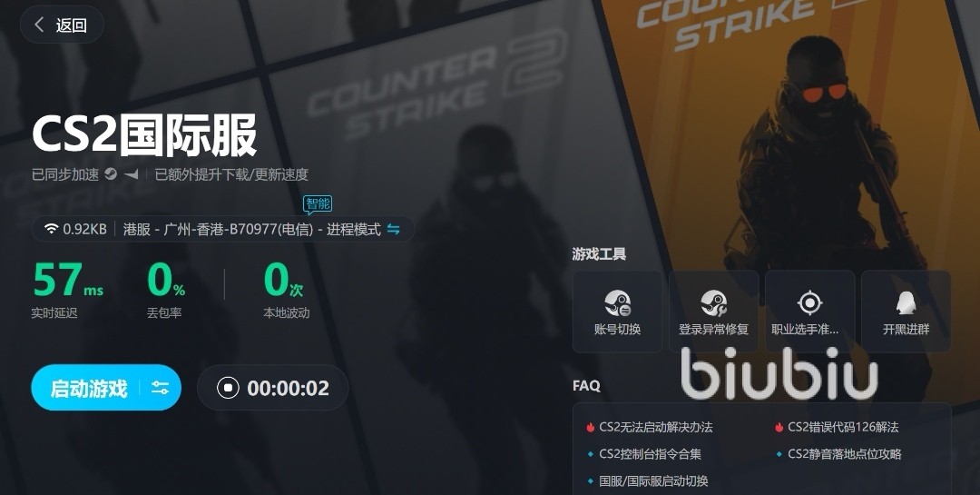Open FAQ CS2控制台指令合集
The height and width of the screenshot is (495, 980).
[x=650, y=454]
